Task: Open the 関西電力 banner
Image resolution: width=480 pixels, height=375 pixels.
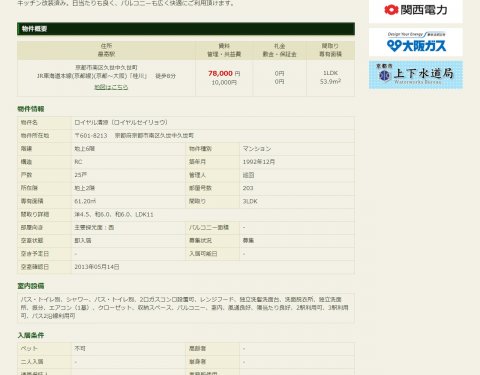Action: (415, 10)
